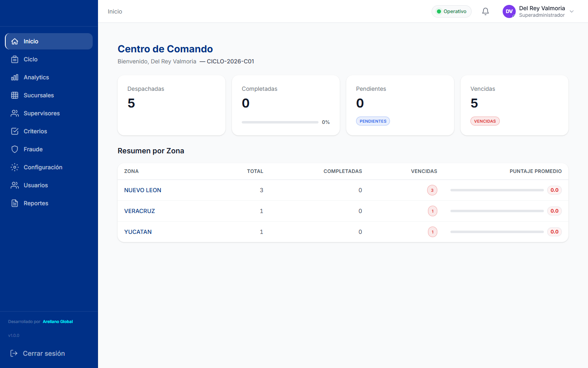Click the Fraude shield icon
Screen dimensions: 588x368
[15, 149]
